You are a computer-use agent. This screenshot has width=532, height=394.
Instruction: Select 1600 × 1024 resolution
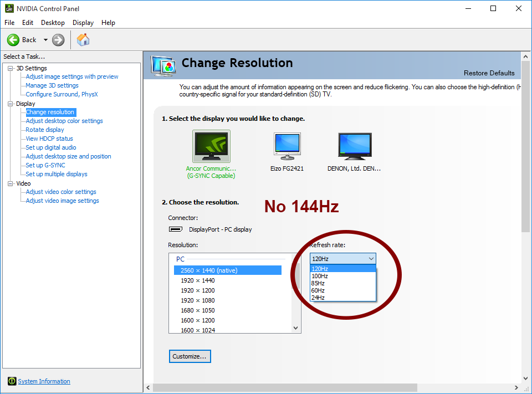[198, 330]
